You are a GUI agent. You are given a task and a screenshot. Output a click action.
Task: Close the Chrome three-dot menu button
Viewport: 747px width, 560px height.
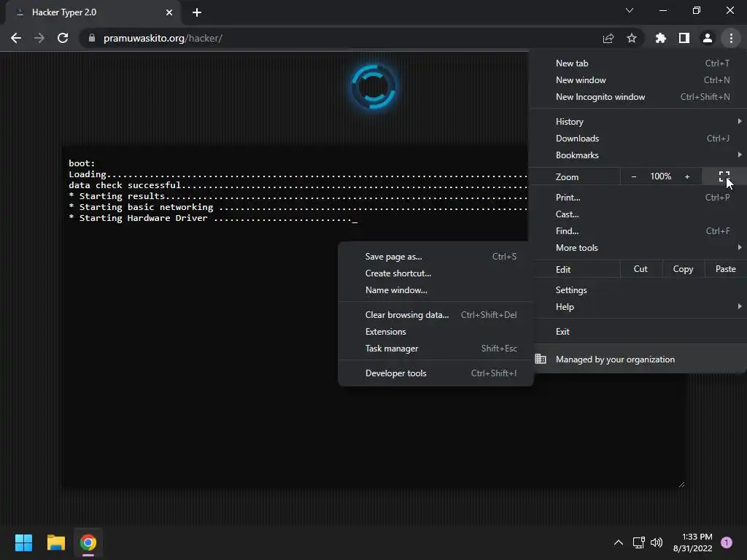[731, 38]
